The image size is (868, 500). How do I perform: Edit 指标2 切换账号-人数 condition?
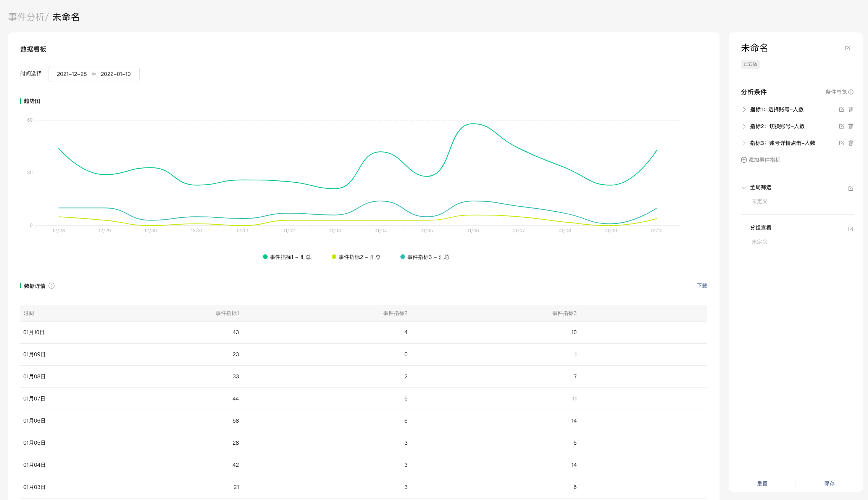[x=841, y=126]
